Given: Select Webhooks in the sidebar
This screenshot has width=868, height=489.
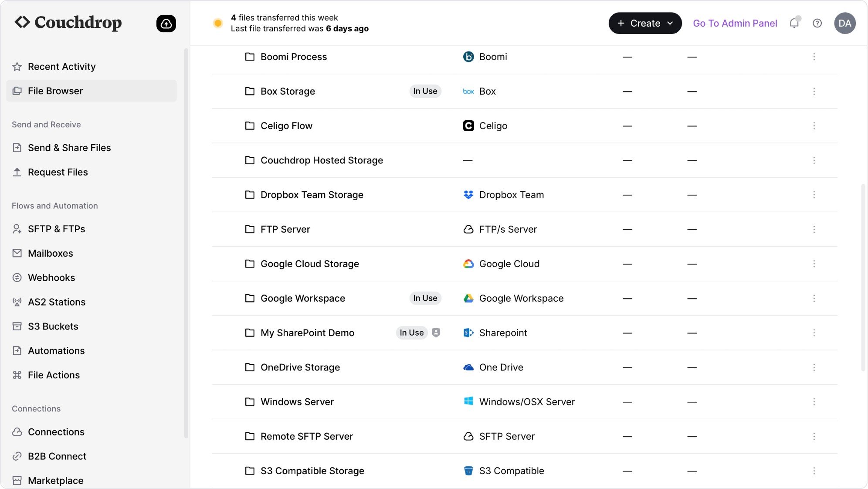Looking at the screenshot, I should pyautogui.click(x=51, y=278).
